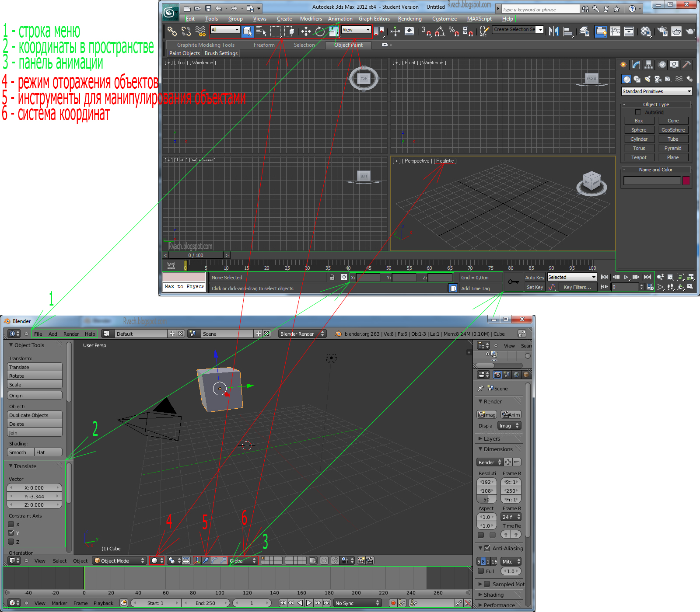The height and width of the screenshot is (612, 700).
Task: Toggle the X constraint axis checkbox
Action: click(x=10, y=524)
